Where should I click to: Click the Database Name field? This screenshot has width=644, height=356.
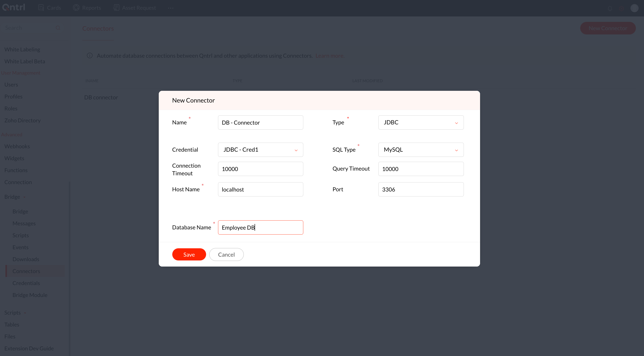[x=260, y=227]
